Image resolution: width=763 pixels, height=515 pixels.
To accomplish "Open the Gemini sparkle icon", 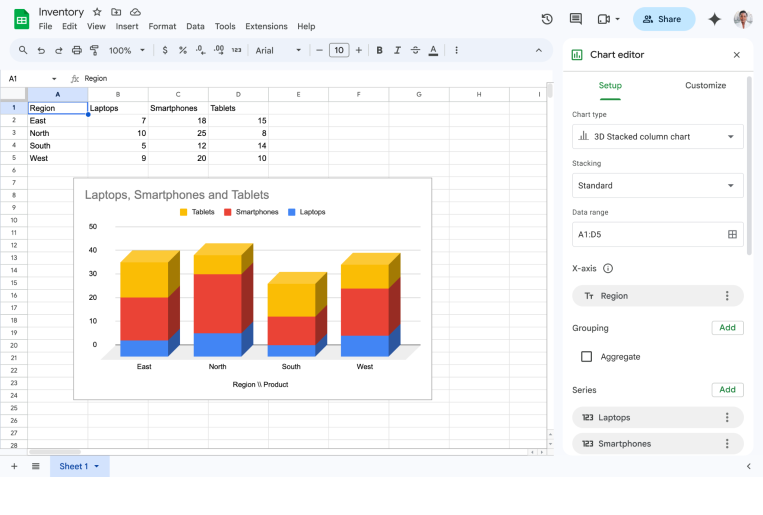I will [714, 19].
